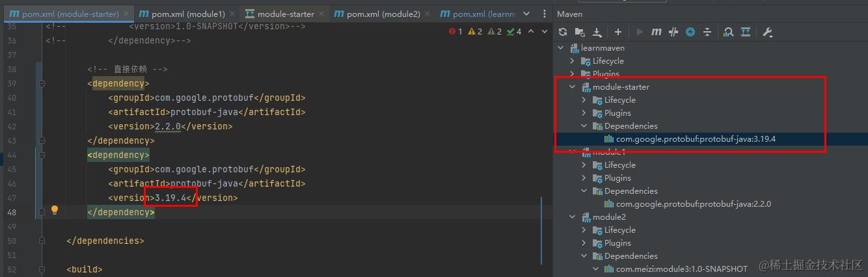Close pom.xml (module1) tab
The image size is (868, 277).
[x=232, y=14]
